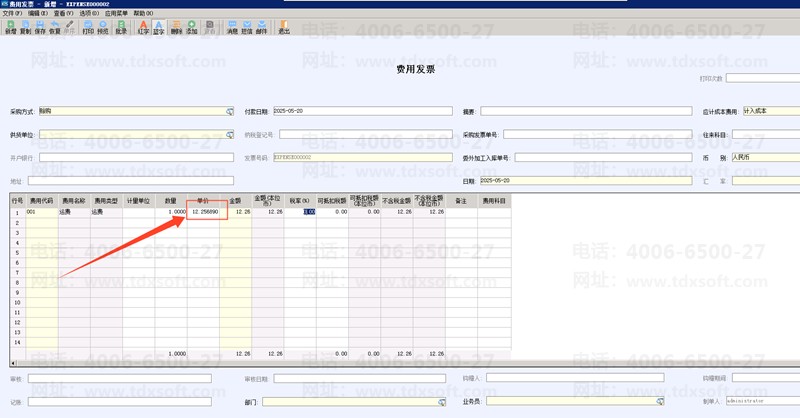Click the 审核日期 input field
Screen dimensions: 800x418
click(x=359, y=378)
